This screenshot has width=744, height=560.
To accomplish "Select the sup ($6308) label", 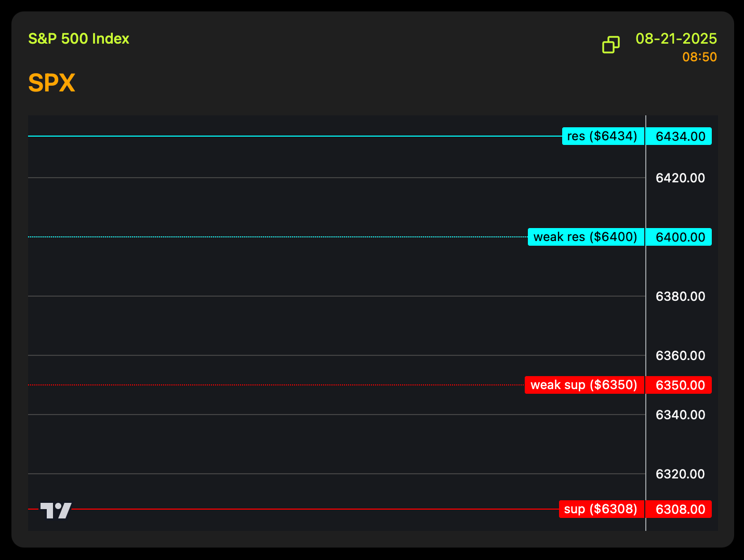I will click(602, 509).
